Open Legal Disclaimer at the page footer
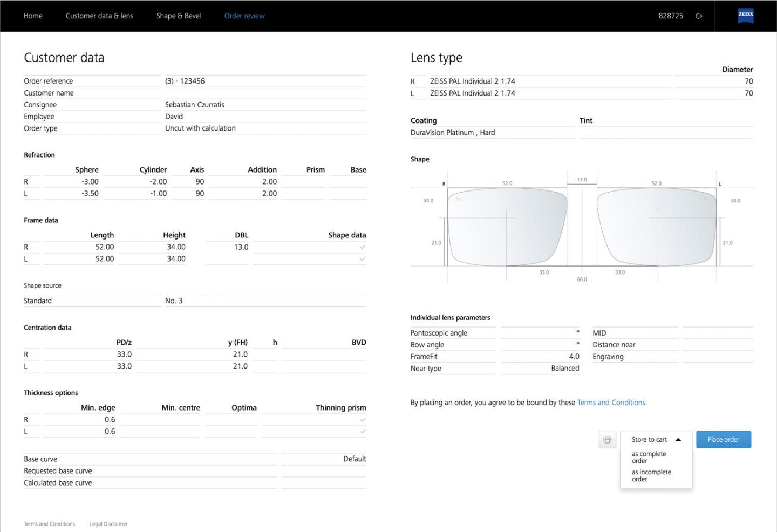This screenshot has width=777, height=532. pyautogui.click(x=108, y=523)
